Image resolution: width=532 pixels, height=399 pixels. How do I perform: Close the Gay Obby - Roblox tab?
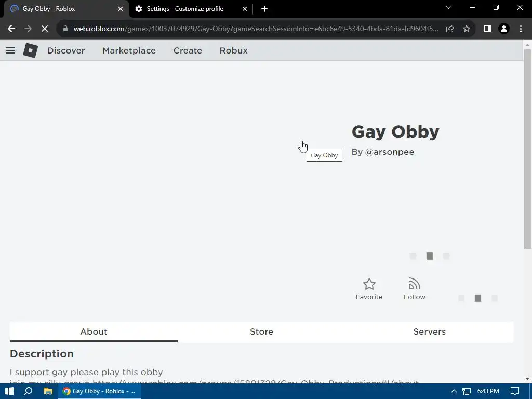121,9
